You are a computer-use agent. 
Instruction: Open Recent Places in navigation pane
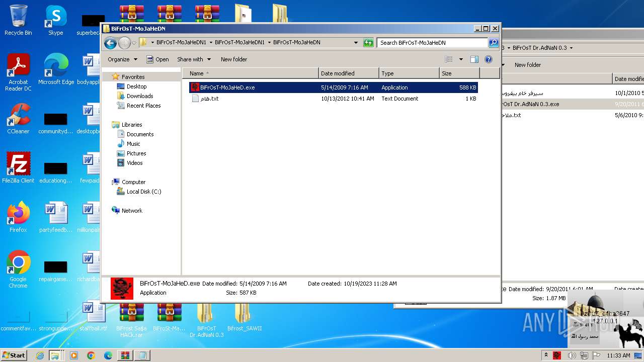[x=143, y=106]
